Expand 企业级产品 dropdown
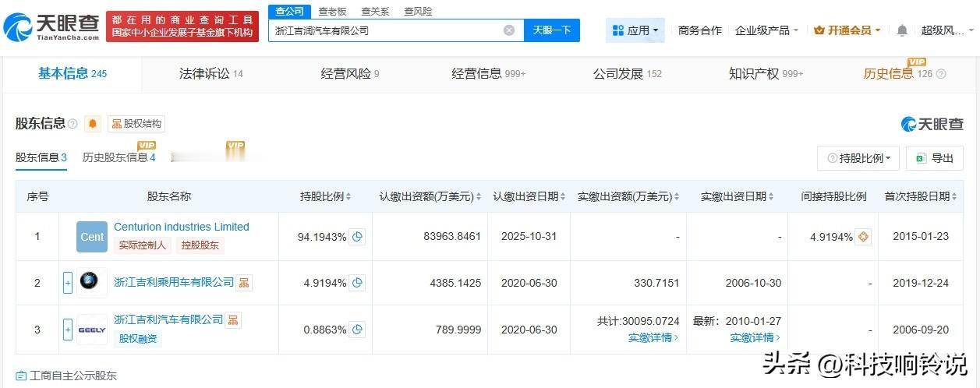 click(766, 30)
